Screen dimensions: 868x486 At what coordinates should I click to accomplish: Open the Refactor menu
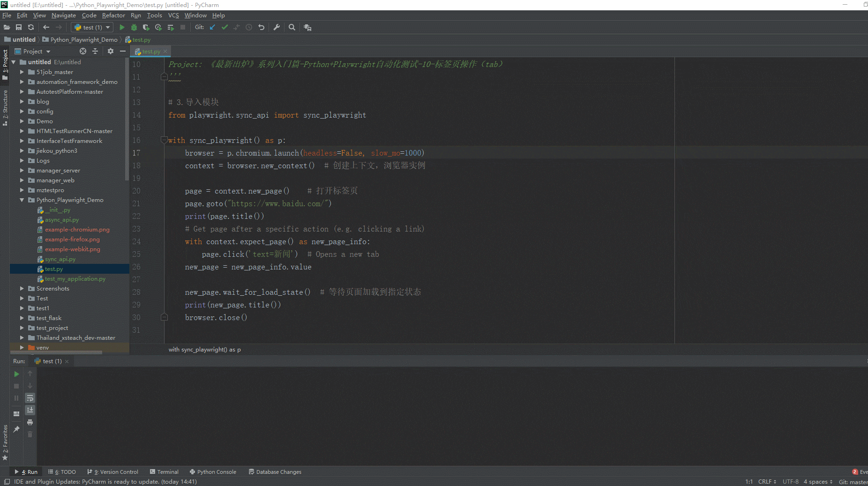113,15
